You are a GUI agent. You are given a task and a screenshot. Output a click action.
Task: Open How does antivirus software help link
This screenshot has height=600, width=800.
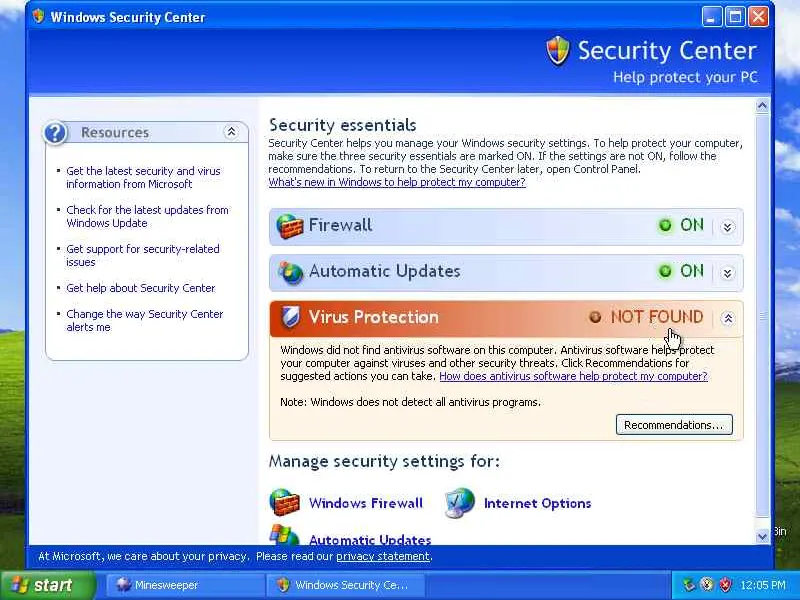point(573,376)
